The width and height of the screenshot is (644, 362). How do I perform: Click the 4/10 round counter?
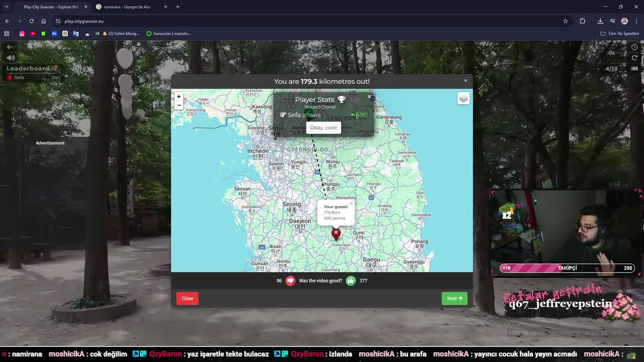point(611,69)
